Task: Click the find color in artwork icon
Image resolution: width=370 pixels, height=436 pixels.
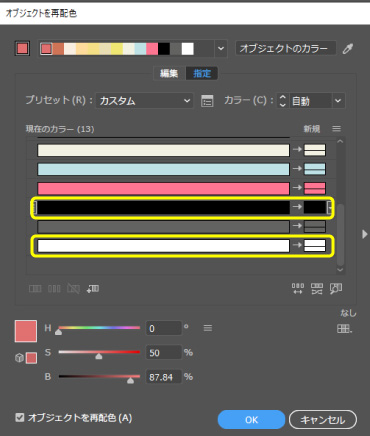Action: click(336, 289)
